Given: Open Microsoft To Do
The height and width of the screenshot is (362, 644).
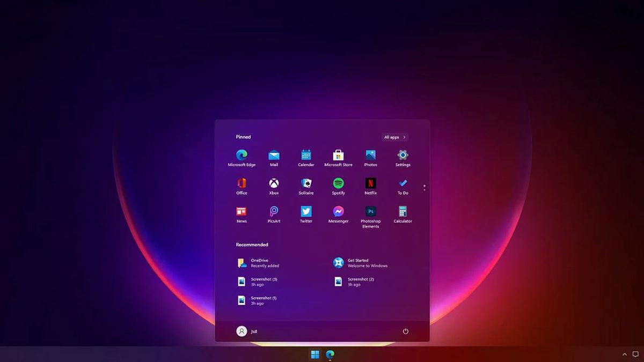Looking at the screenshot, I should [402, 184].
